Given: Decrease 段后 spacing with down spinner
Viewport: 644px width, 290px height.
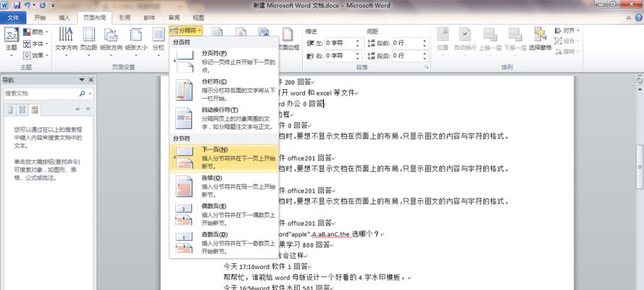Looking at the screenshot, I should (x=425, y=58).
